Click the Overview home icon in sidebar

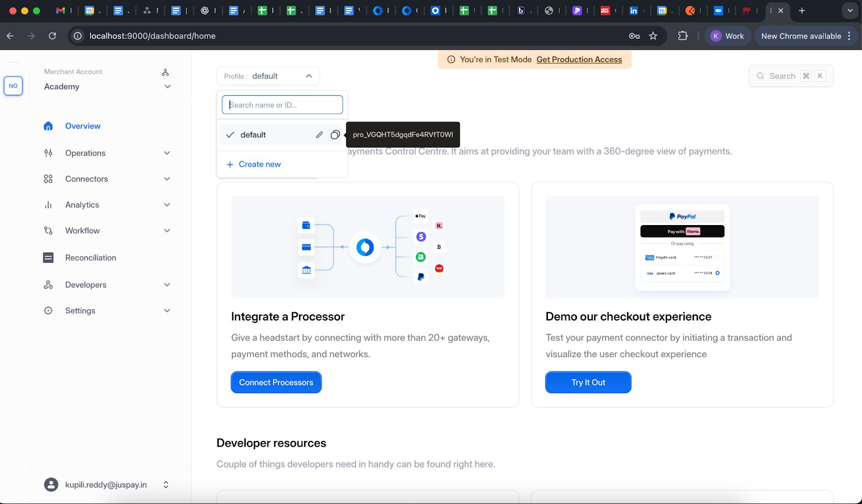click(x=48, y=126)
